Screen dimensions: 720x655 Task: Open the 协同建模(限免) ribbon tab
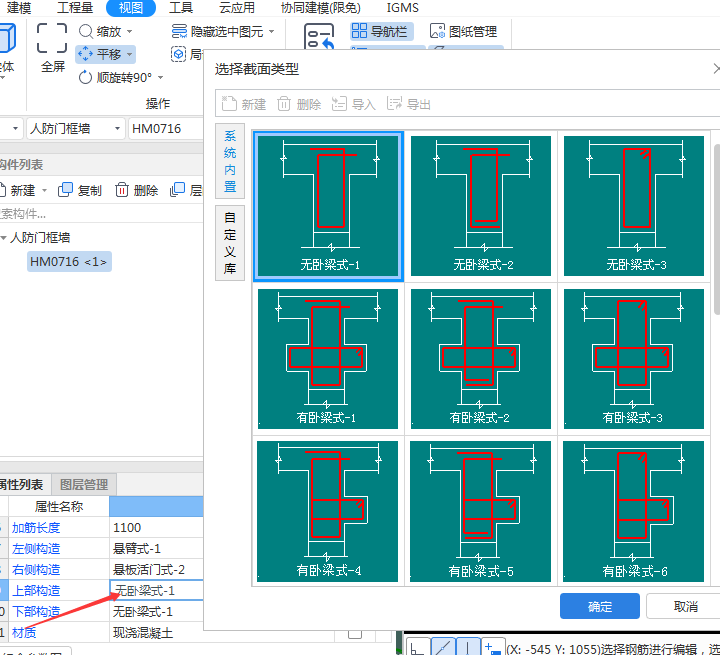tap(321, 7)
